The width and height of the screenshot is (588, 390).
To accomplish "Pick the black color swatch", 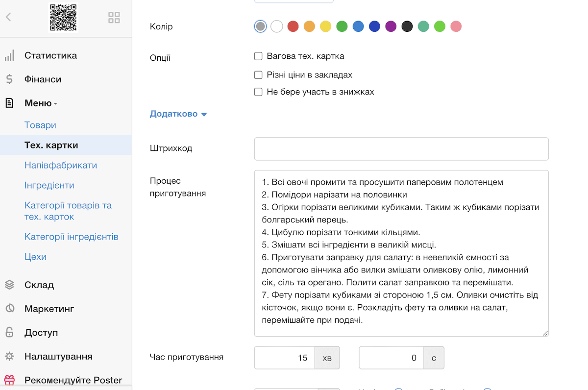I will click(x=407, y=26).
